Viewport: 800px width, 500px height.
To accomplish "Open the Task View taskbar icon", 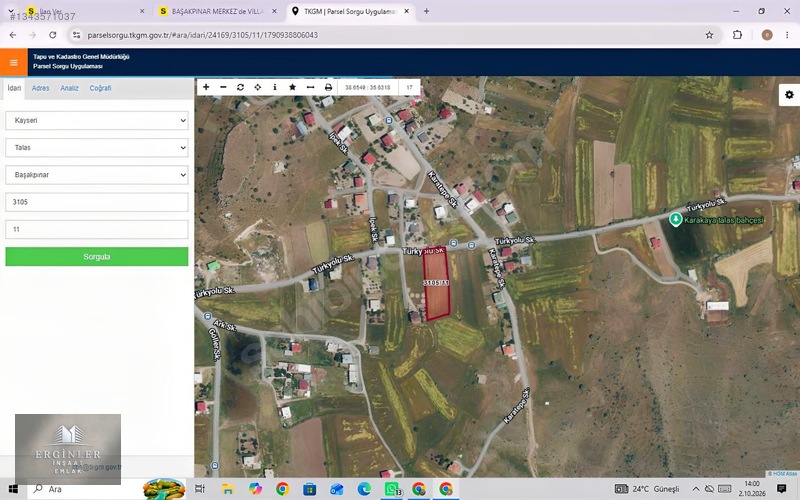I will coord(200,489).
